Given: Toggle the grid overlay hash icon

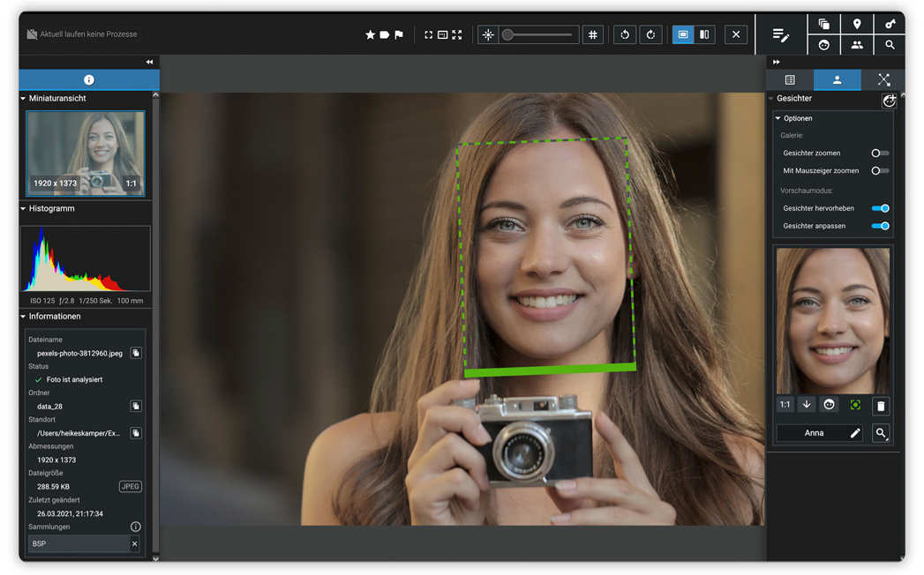Looking at the screenshot, I should [x=593, y=34].
